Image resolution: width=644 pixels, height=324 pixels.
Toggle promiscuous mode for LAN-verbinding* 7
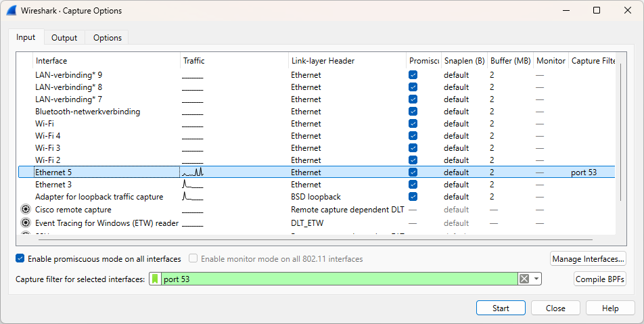coord(413,99)
